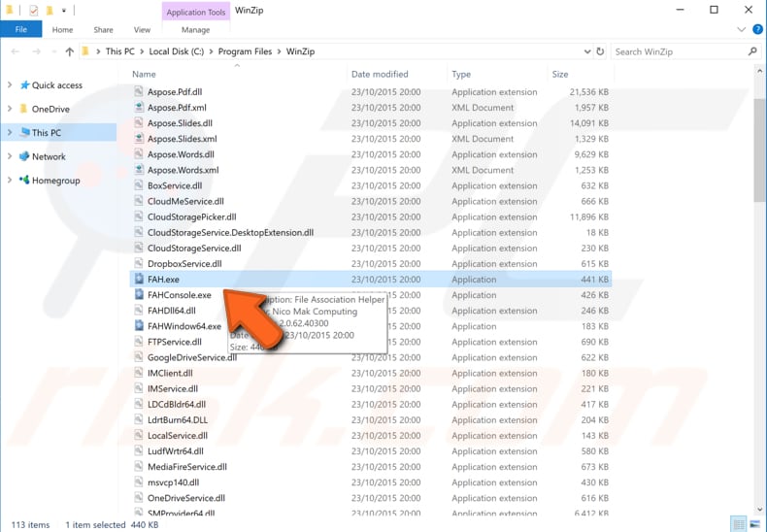Sort by the Size column header
The width and height of the screenshot is (767, 532).
pyautogui.click(x=560, y=75)
